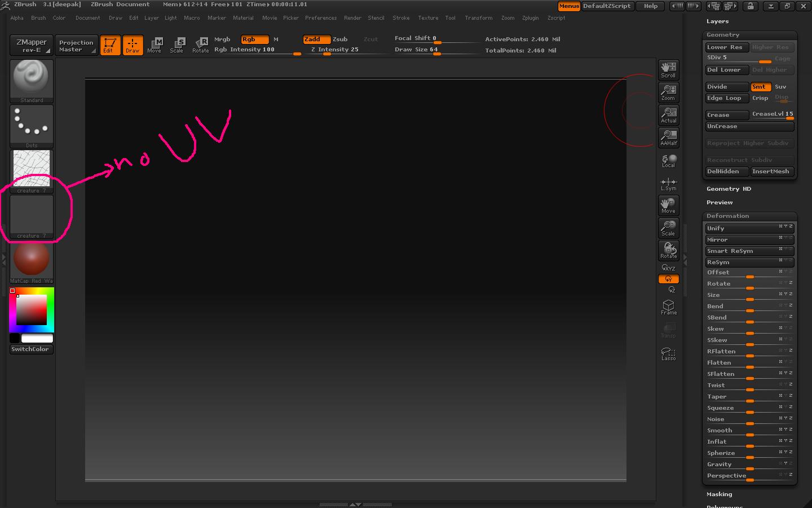Collapse the Deformation section

727,216
